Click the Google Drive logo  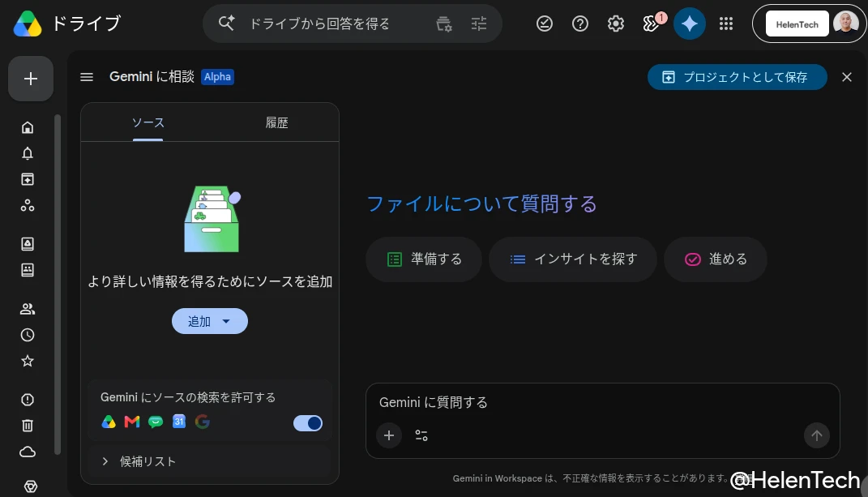pyautogui.click(x=28, y=24)
